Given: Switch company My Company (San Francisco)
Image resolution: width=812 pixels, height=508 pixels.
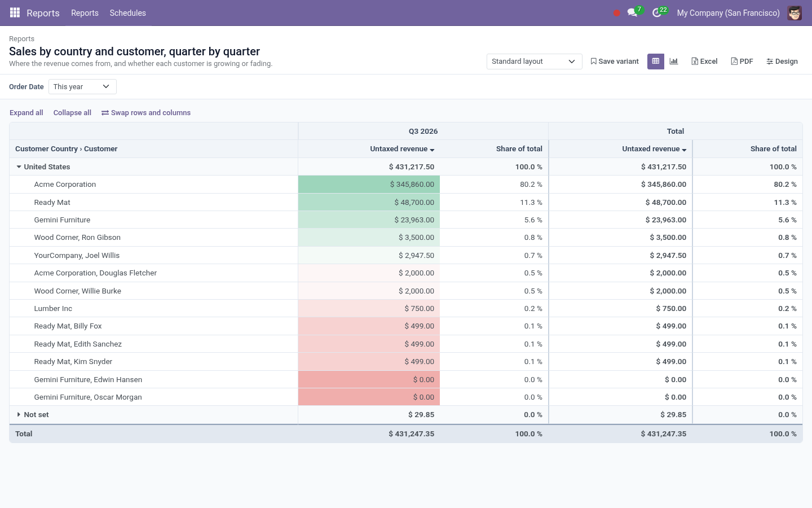Looking at the screenshot, I should click(x=728, y=13).
